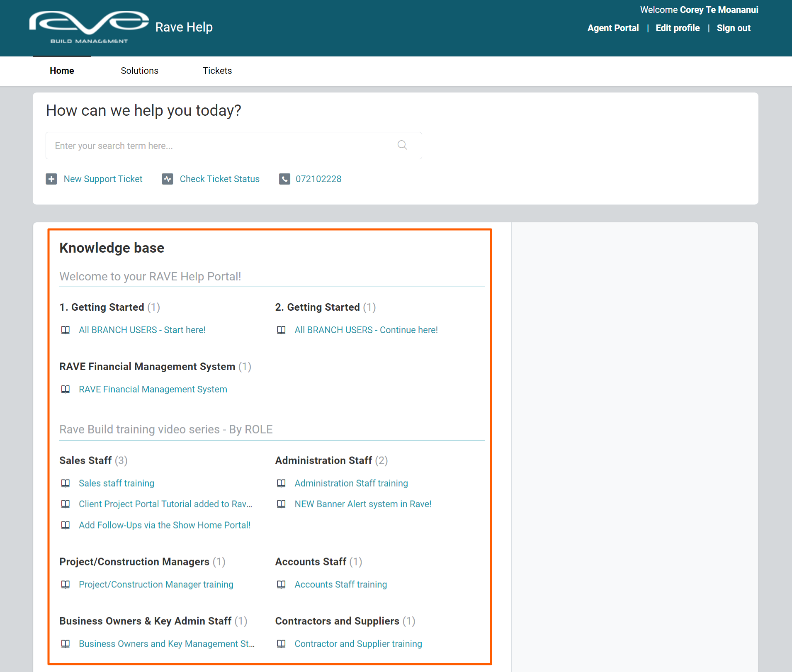Click book icon beside All BRANCH USERS - Start here!
The image size is (792, 672).
click(x=66, y=330)
